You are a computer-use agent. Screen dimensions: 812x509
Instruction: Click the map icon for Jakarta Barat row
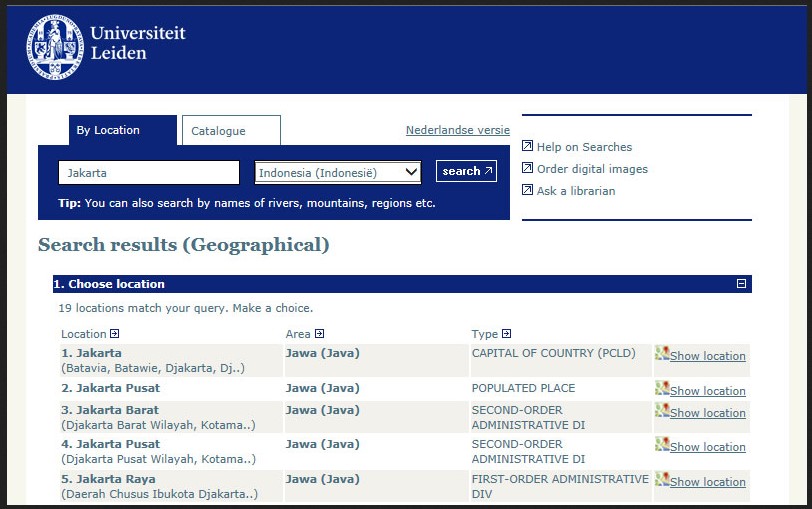[x=662, y=411]
